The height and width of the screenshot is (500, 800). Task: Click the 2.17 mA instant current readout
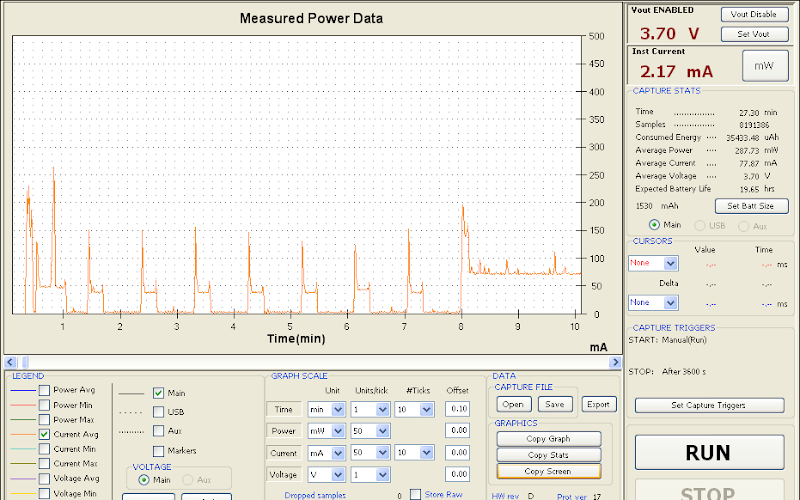[x=677, y=71]
